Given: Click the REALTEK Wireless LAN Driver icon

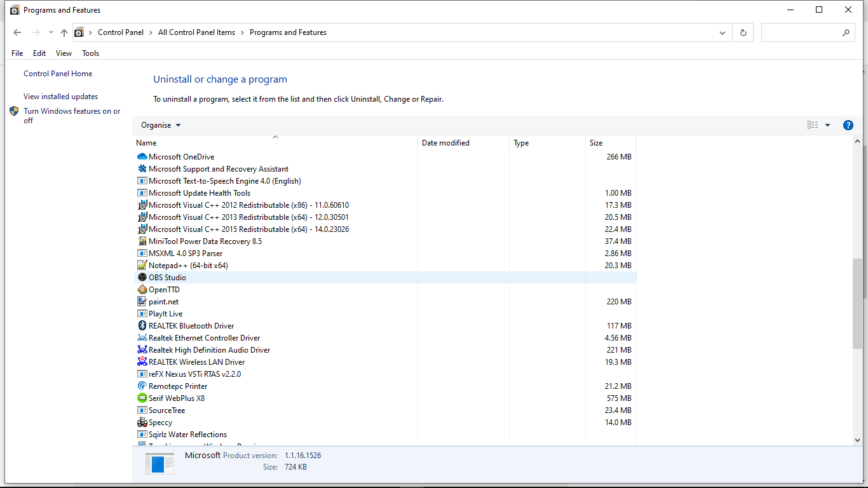Looking at the screenshot, I should (x=142, y=362).
